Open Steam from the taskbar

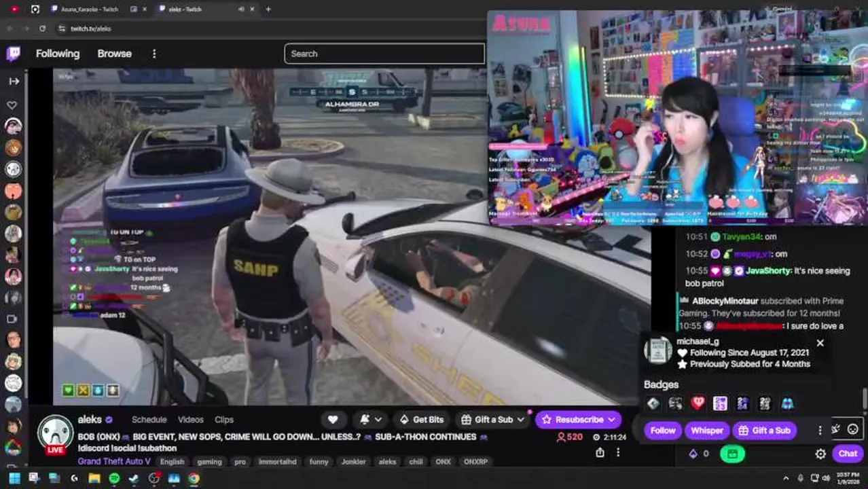(x=134, y=478)
